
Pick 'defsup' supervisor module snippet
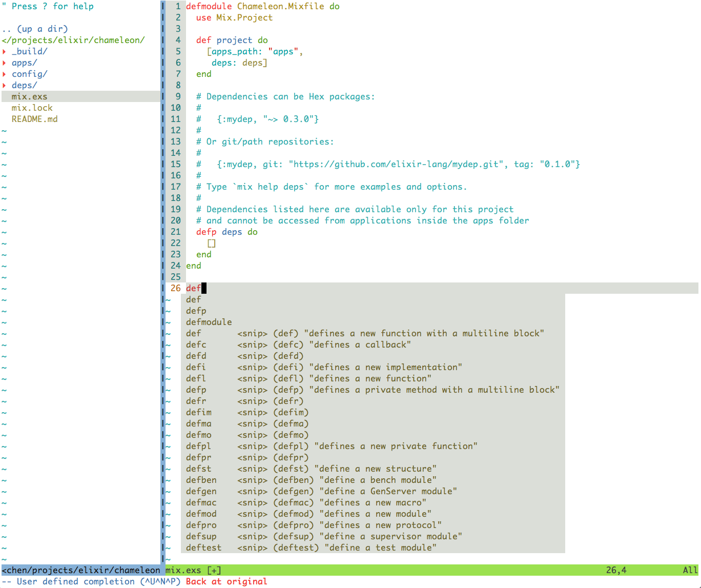click(373, 536)
